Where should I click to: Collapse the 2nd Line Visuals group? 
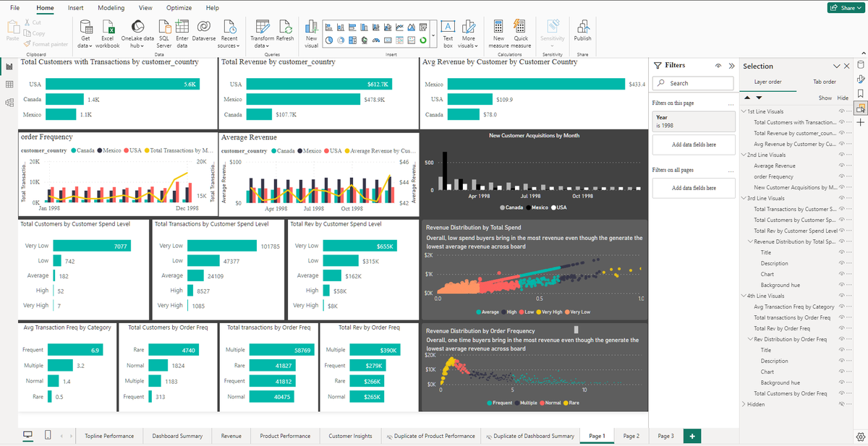pyautogui.click(x=744, y=155)
